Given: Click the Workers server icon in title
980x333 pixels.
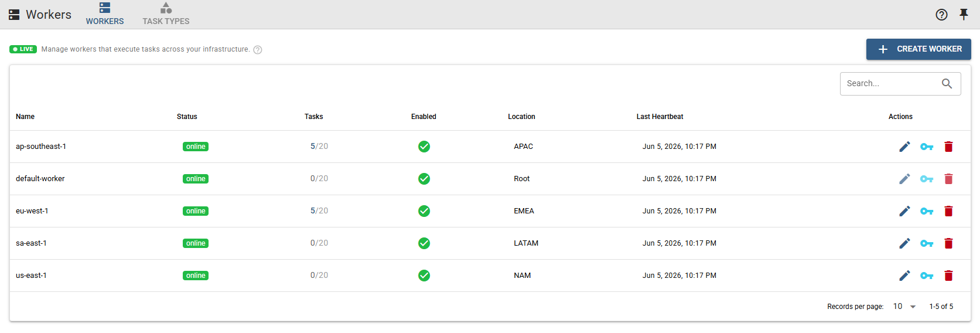Looking at the screenshot, I should tap(14, 15).
